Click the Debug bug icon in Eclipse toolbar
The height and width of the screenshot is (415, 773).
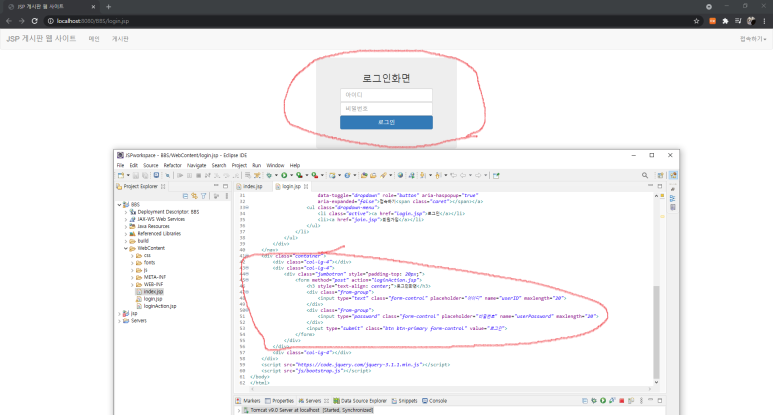269,175
